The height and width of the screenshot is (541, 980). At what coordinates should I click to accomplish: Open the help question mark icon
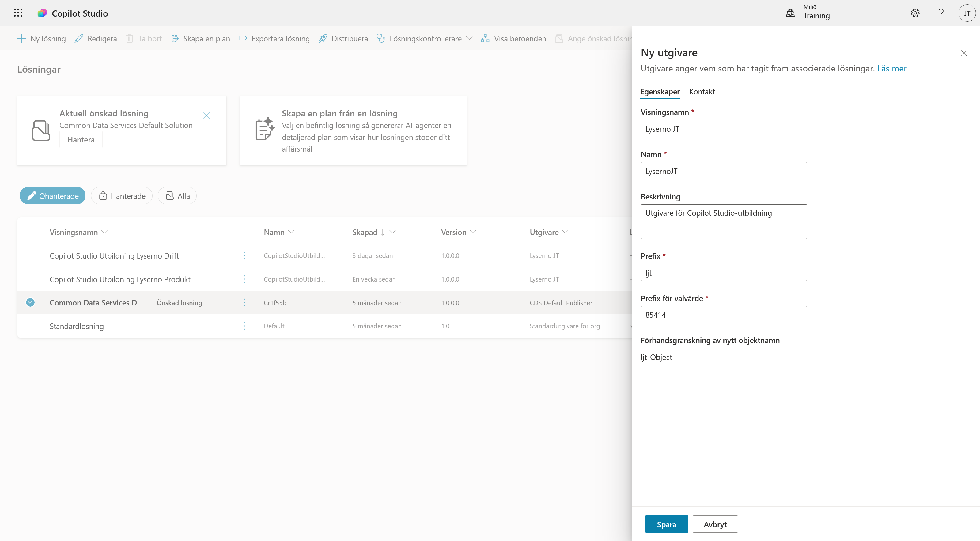tap(941, 13)
